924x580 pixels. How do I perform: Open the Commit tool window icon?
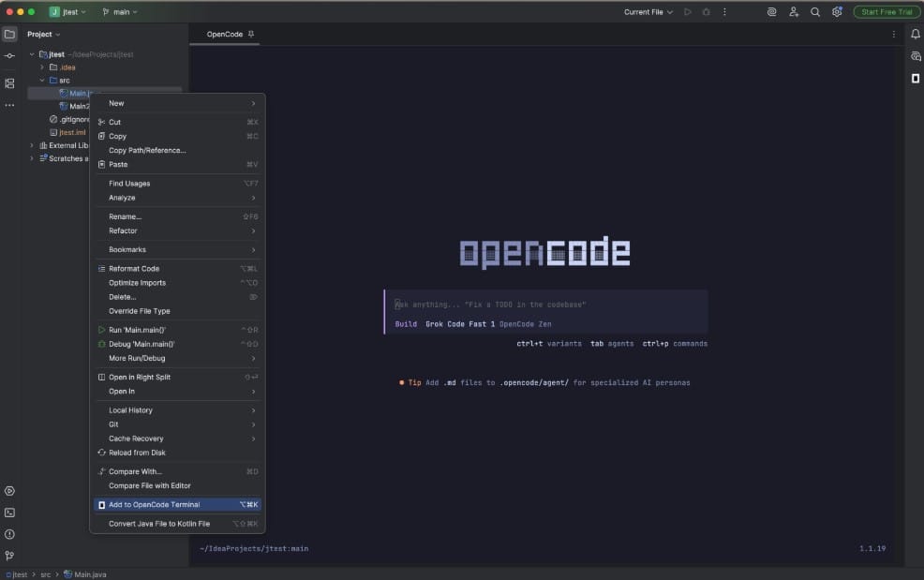(9, 56)
